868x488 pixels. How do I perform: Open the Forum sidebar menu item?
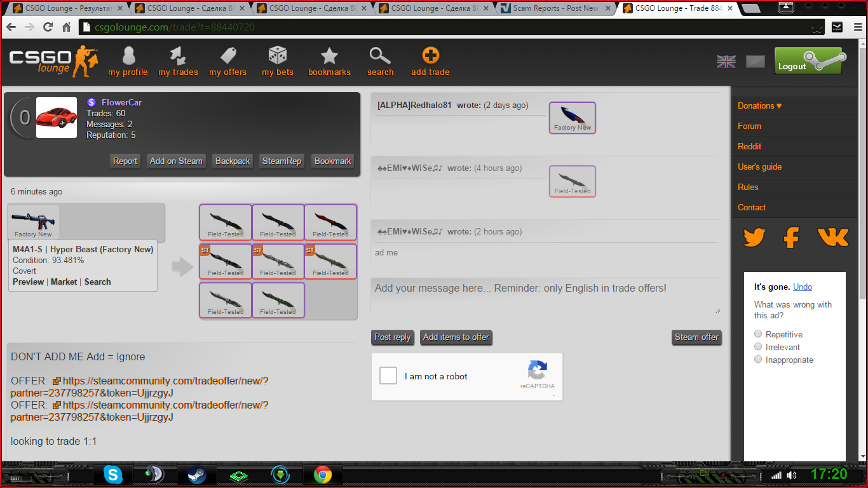tap(749, 126)
